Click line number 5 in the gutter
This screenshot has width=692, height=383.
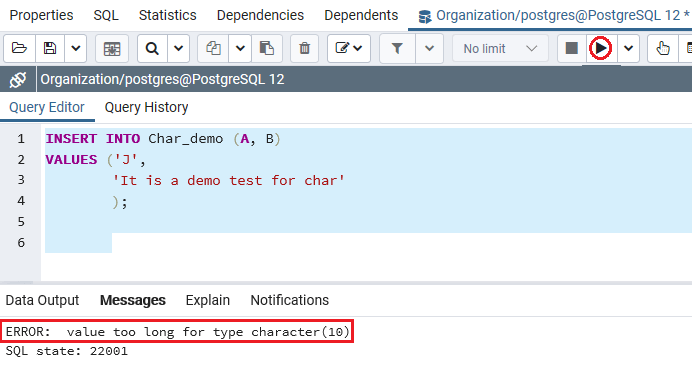point(21,222)
